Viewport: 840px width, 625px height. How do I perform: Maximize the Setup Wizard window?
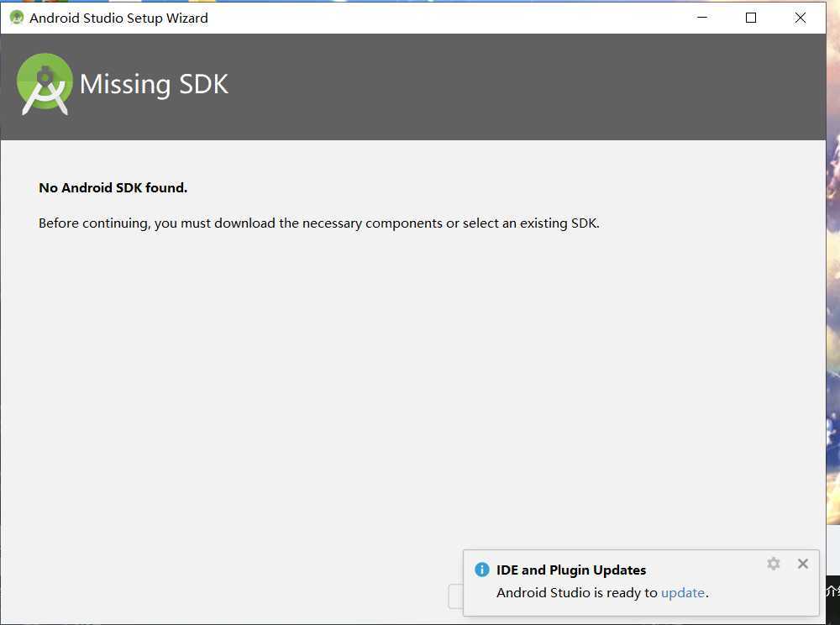[x=751, y=18]
